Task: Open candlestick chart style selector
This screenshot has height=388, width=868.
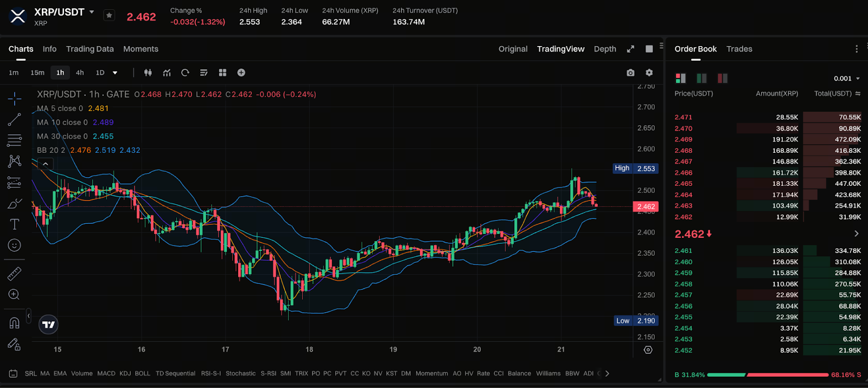Action: 148,73
